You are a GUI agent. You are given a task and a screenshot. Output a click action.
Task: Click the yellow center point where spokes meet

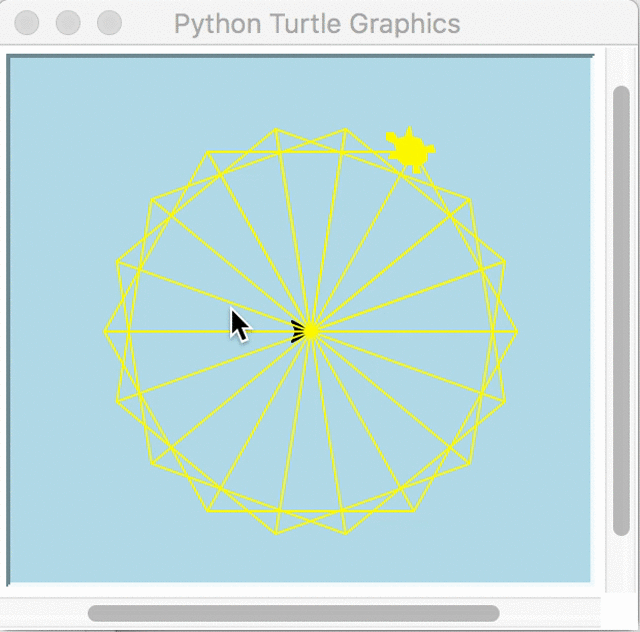tap(311, 331)
